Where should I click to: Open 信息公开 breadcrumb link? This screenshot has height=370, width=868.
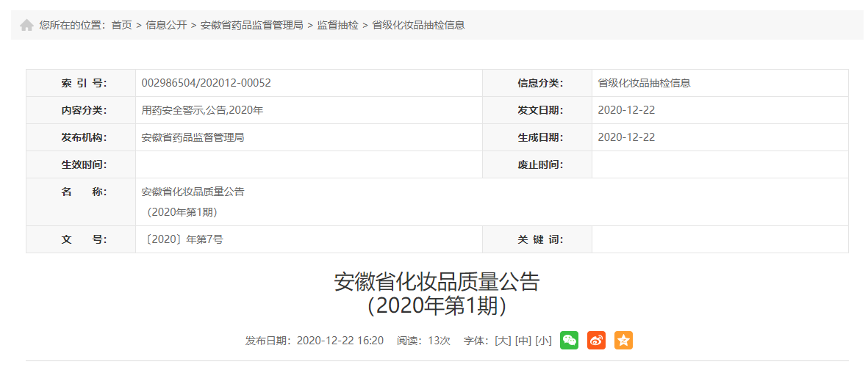[166, 25]
